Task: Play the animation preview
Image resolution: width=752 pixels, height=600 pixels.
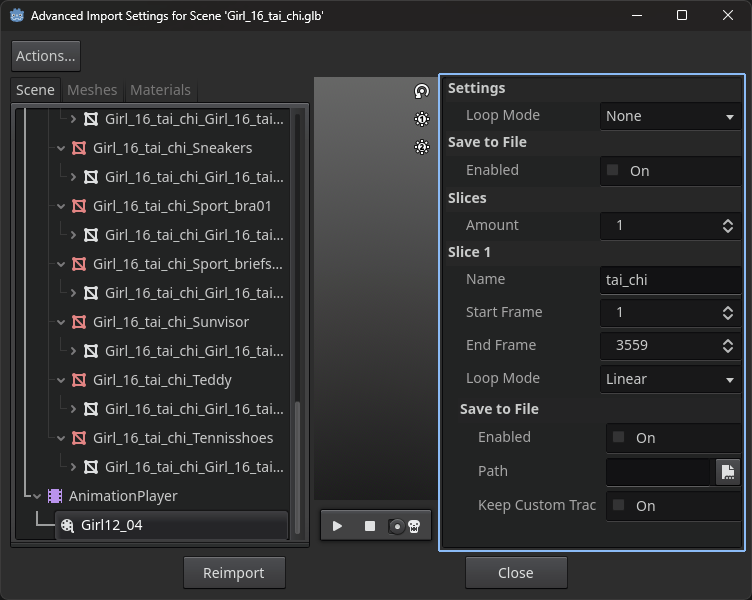Action: pos(337,526)
